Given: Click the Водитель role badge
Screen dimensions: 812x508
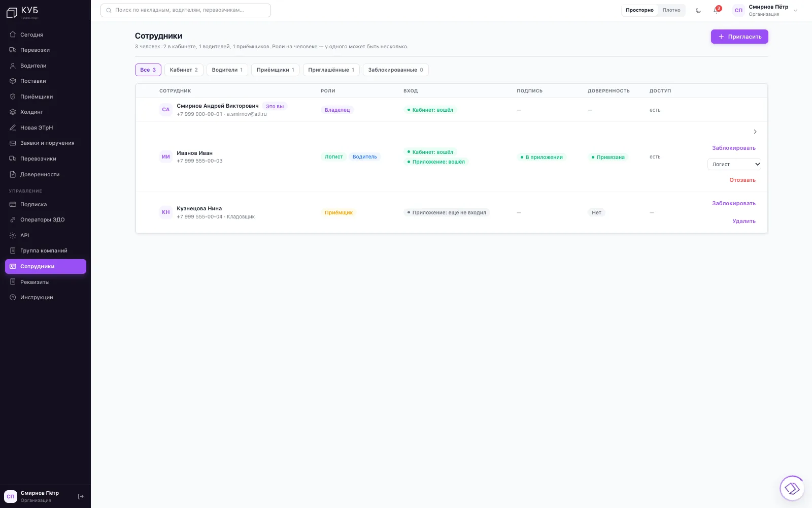Looking at the screenshot, I should pyautogui.click(x=365, y=156).
